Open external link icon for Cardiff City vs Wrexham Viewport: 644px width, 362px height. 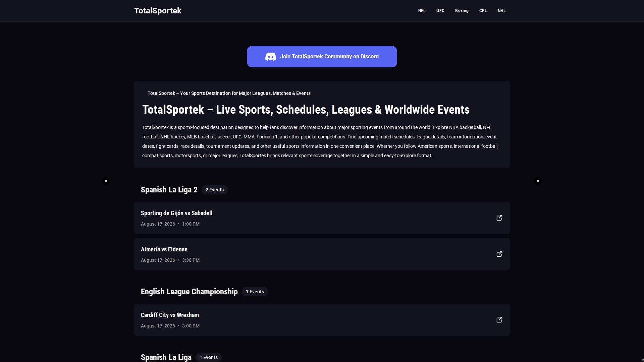pyautogui.click(x=499, y=320)
